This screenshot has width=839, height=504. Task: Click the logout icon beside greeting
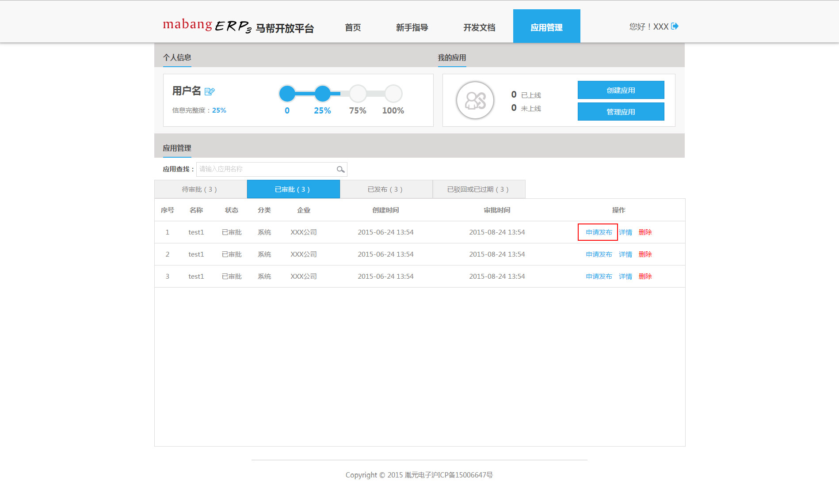pos(675,27)
